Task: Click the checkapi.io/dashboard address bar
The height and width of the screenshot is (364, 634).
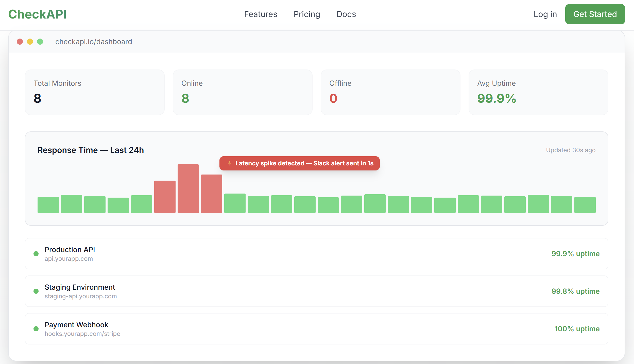Action: [x=94, y=42]
